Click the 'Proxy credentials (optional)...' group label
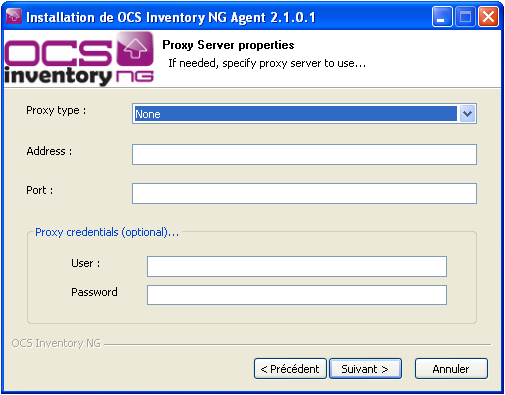The image size is (505, 395). [x=107, y=232]
